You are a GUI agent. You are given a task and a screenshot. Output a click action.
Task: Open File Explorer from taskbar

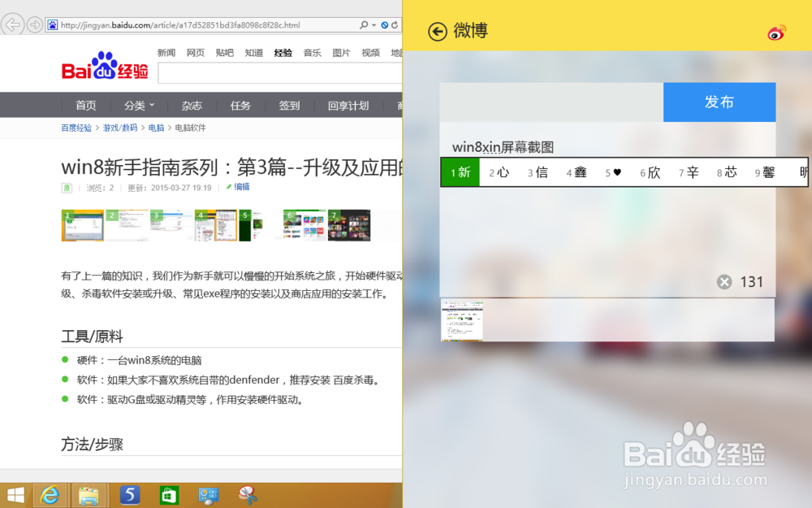(89, 496)
